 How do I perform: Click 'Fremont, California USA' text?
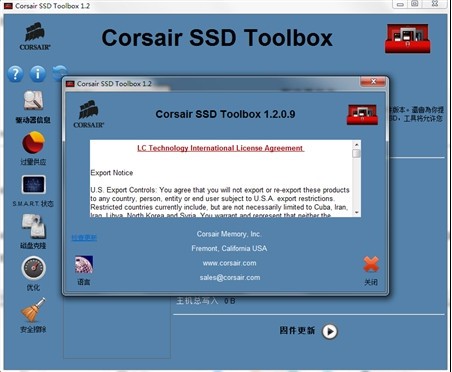[x=229, y=248]
